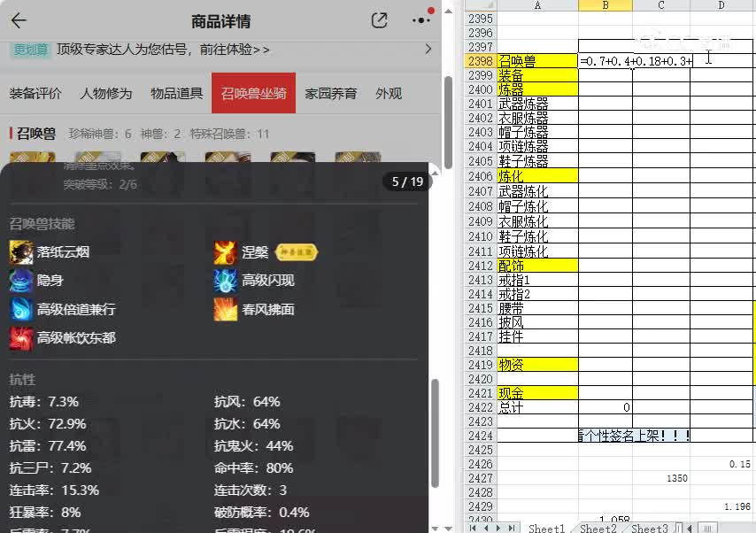Select the spreadsheet horizontal scrollbar thumb

(x=708, y=529)
